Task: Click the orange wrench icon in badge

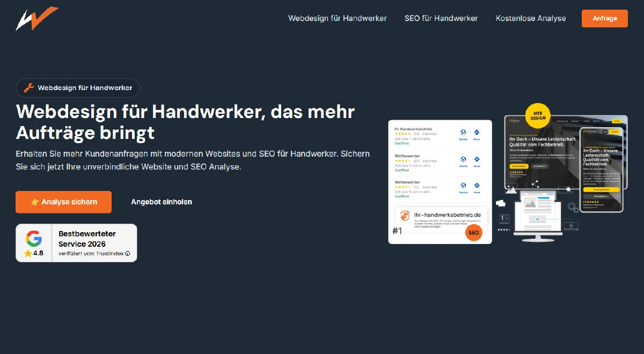Action: [29, 88]
